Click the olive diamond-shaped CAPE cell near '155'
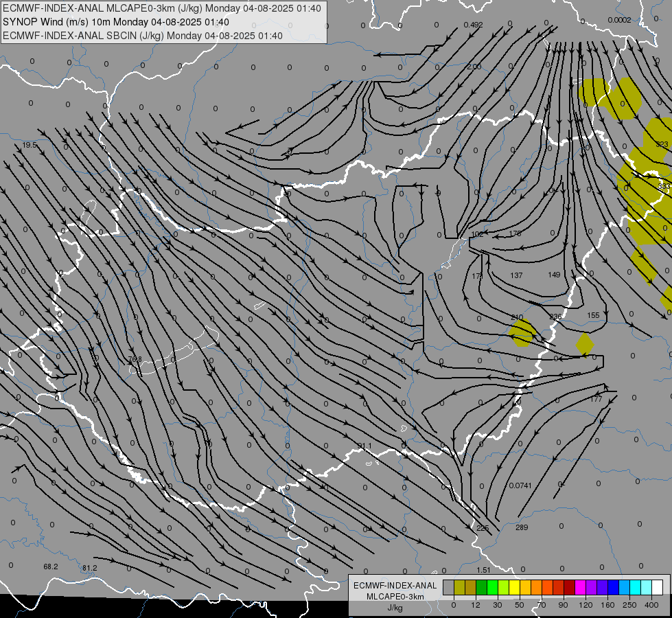The image size is (672, 618). click(x=585, y=345)
